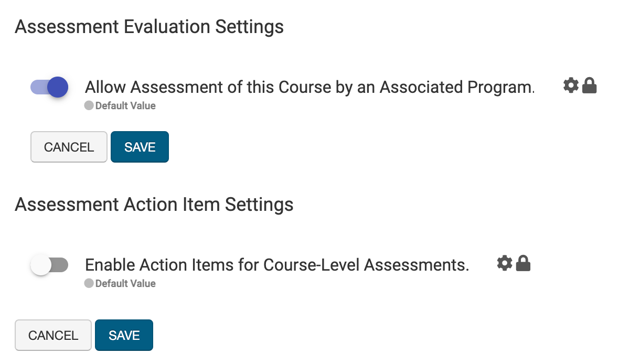Disable Allow Assessment by Associated Program switch
The image size is (619, 364).
(x=49, y=87)
